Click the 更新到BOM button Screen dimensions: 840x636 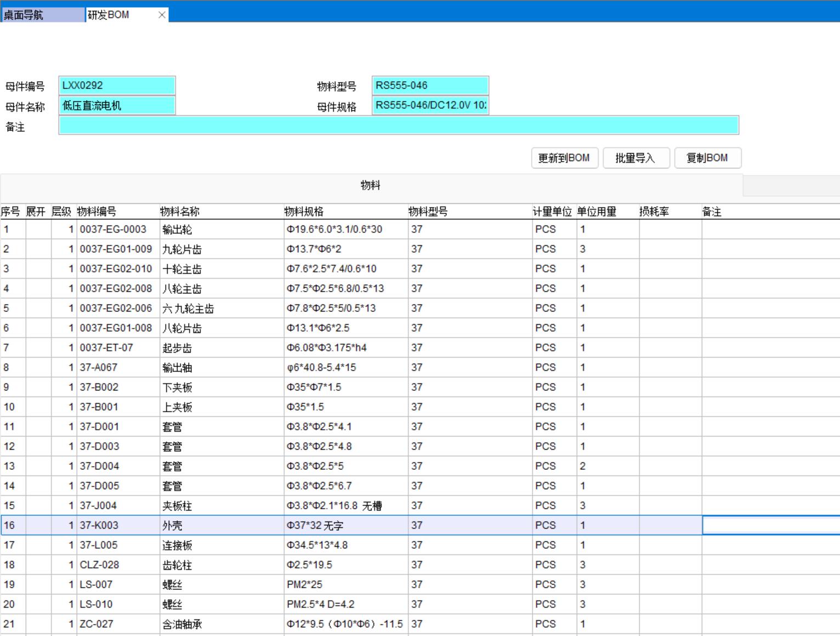[564, 158]
